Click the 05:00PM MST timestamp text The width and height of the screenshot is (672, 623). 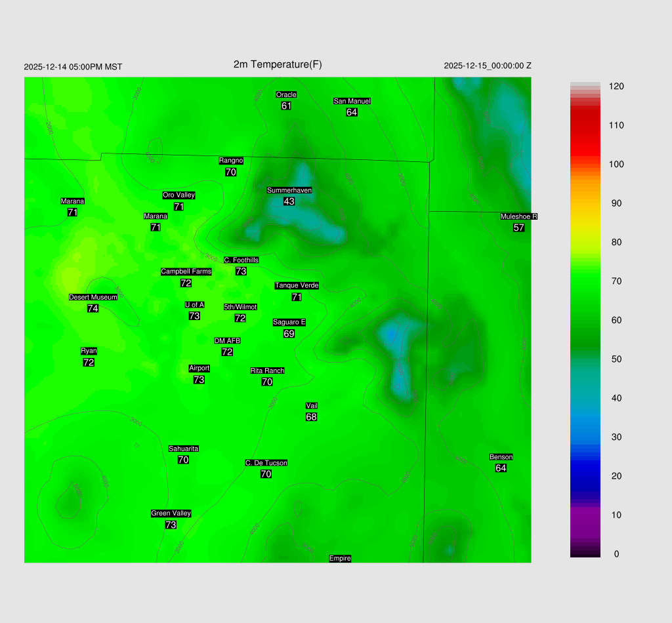point(73,67)
